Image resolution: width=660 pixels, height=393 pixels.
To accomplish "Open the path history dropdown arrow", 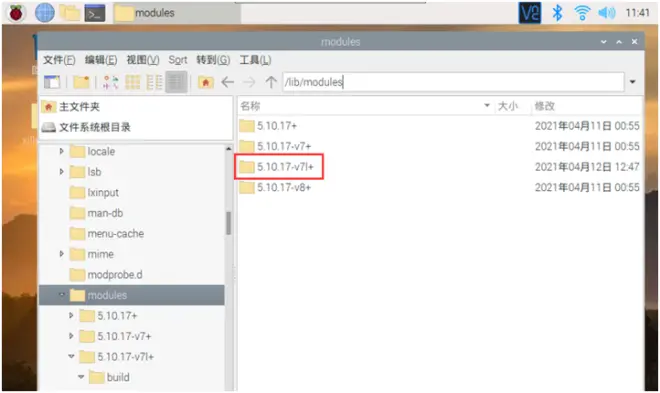I will [633, 82].
